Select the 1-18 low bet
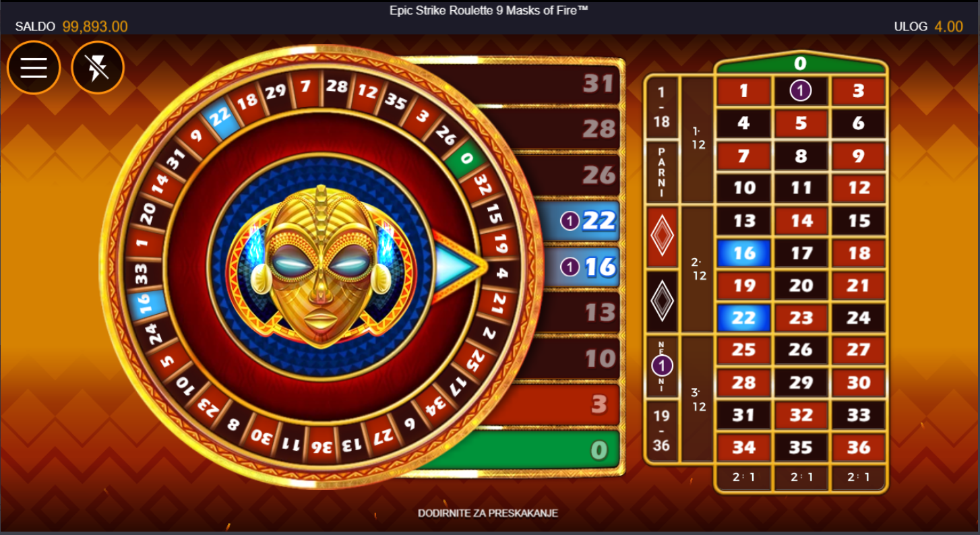 click(x=662, y=107)
